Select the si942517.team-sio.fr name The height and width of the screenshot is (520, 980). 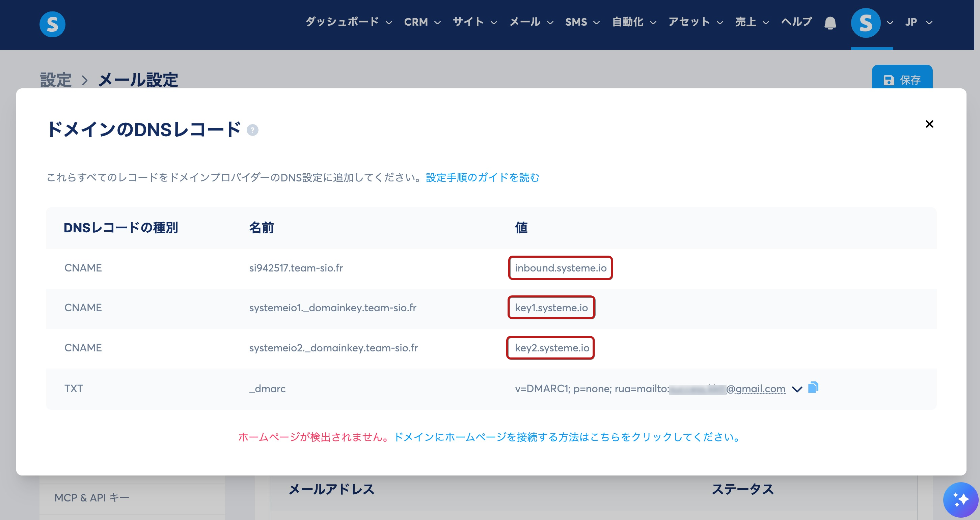(x=296, y=268)
